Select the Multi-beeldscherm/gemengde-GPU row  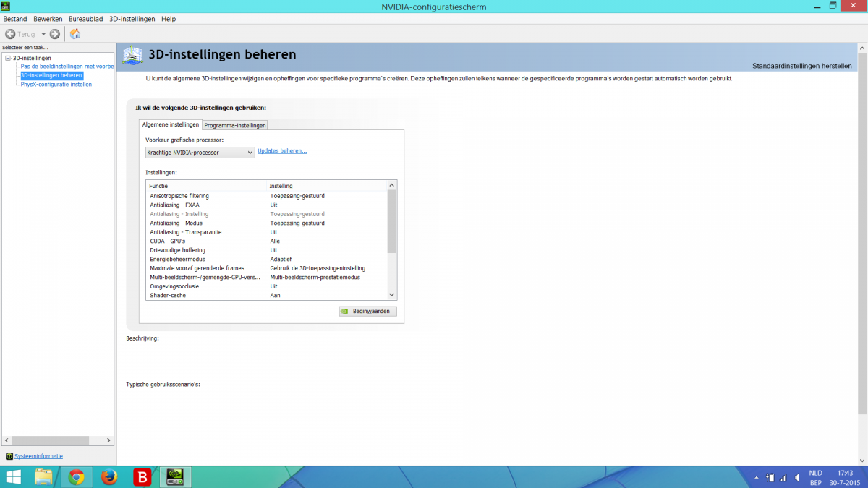tap(266, 277)
